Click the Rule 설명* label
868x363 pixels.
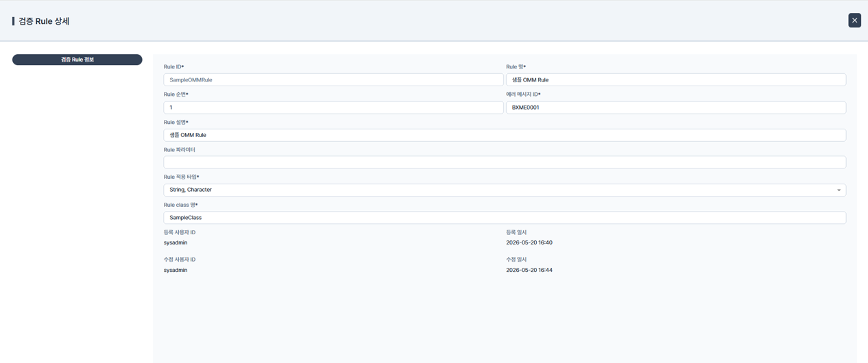pos(176,122)
